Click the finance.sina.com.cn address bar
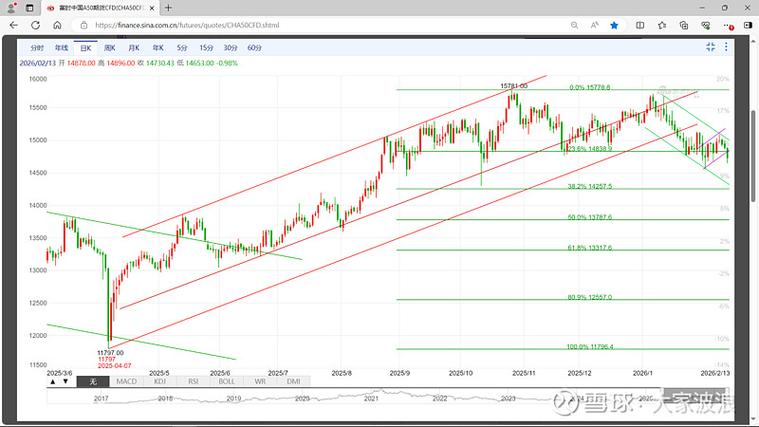Image resolution: width=759 pixels, height=427 pixels. (300, 25)
